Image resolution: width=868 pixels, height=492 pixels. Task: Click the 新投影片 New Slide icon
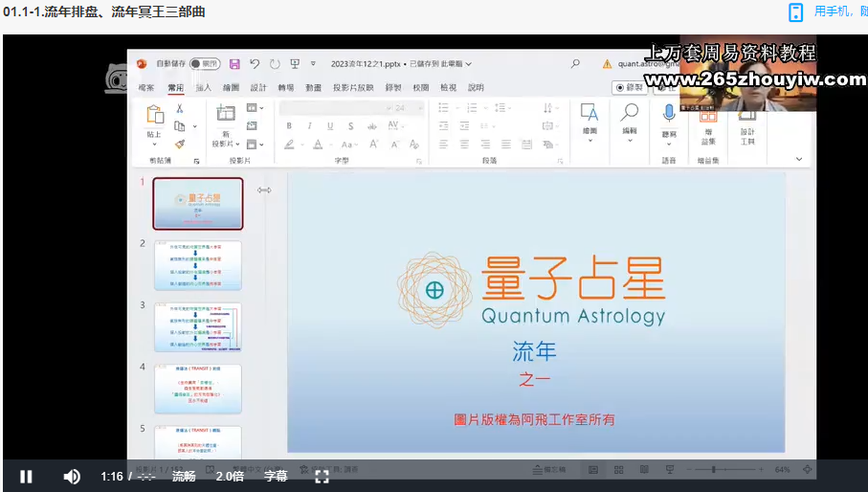click(226, 113)
